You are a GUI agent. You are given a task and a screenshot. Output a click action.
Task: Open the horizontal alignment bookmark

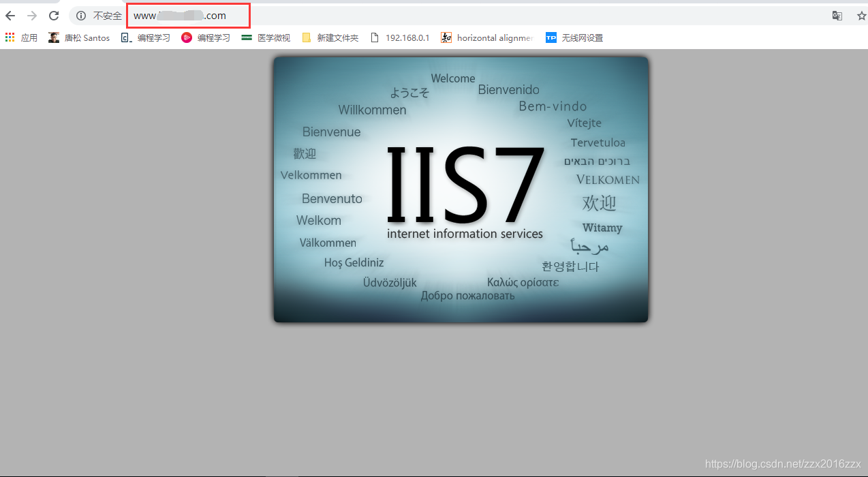click(x=487, y=38)
